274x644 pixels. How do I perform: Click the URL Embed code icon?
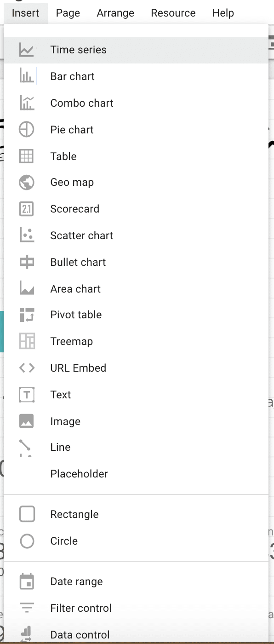(27, 368)
